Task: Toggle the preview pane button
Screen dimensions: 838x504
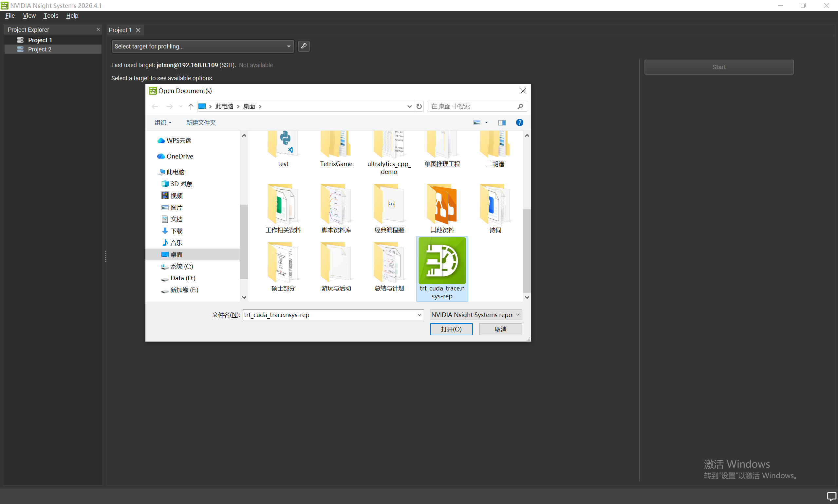Action: point(501,122)
